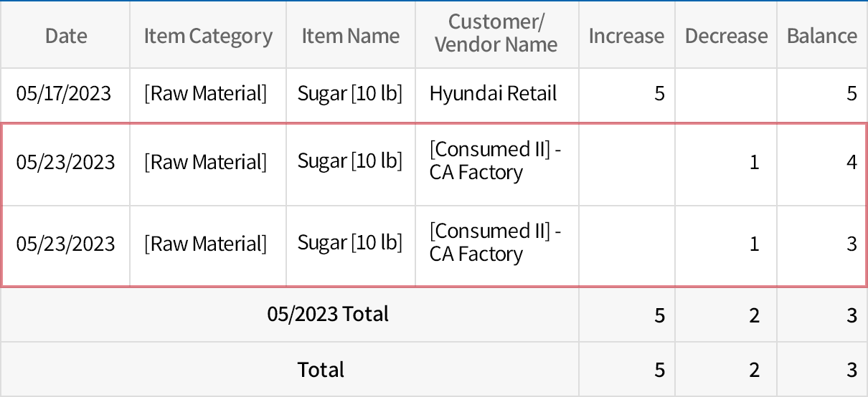Select the Item Name column header
This screenshot has width=868, height=397.
click(x=350, y=36)
